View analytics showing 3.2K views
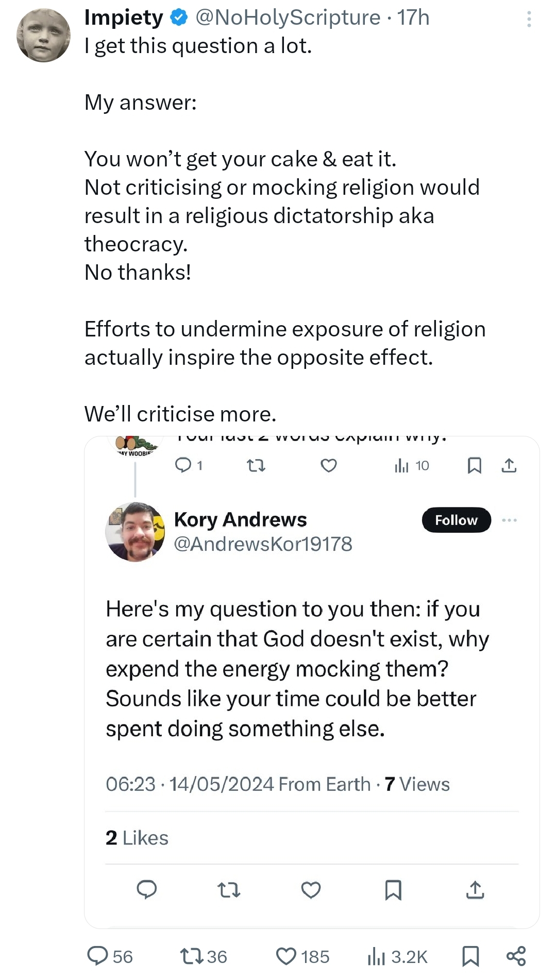The width and height of the screenshot is (556, 980). (x=397, y=957)
